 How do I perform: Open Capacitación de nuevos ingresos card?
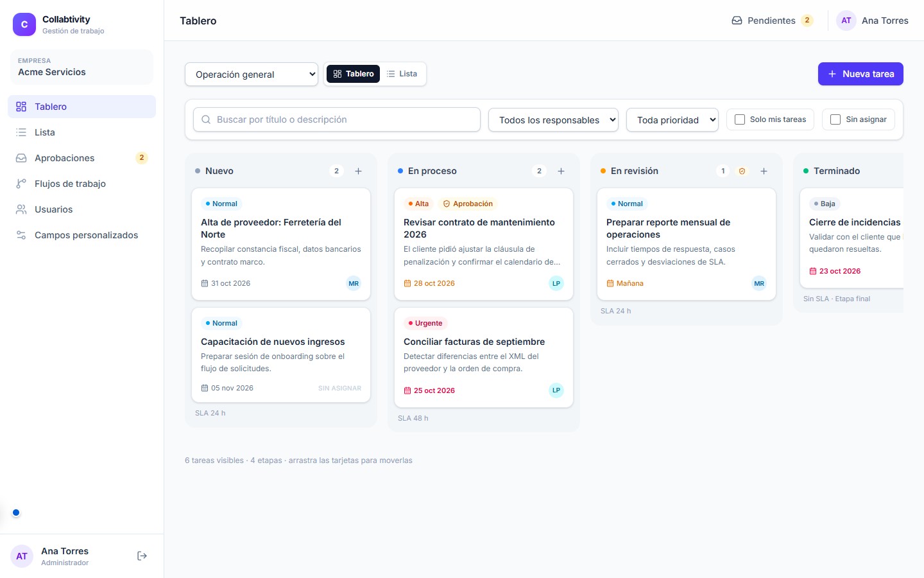pyautogui.click(x=281, y=355)
